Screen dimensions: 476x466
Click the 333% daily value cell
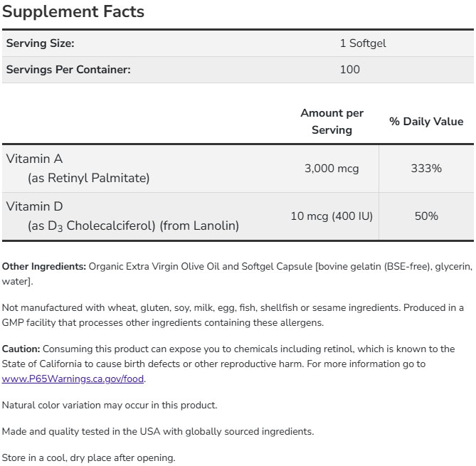tap(426, 169)
